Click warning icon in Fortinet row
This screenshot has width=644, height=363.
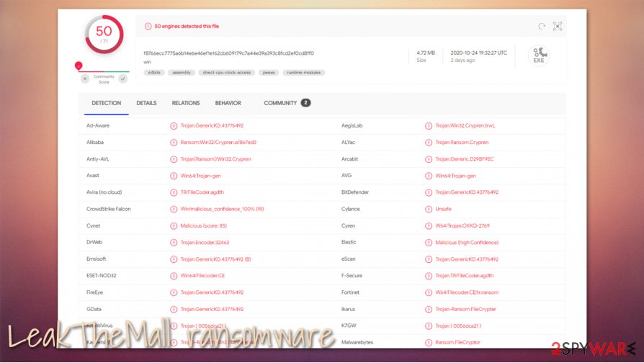(x=429, y=293)
